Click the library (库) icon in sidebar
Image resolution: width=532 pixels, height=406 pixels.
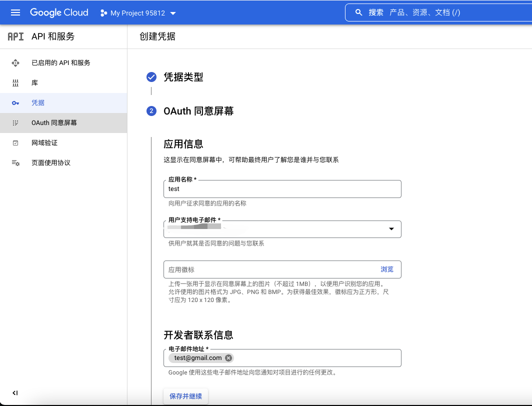(15, 83)
